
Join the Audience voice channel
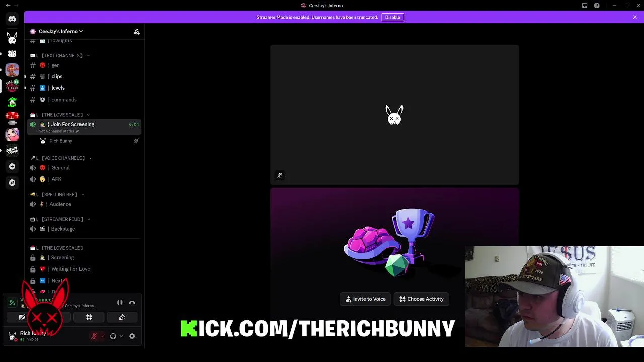[84, 204]
